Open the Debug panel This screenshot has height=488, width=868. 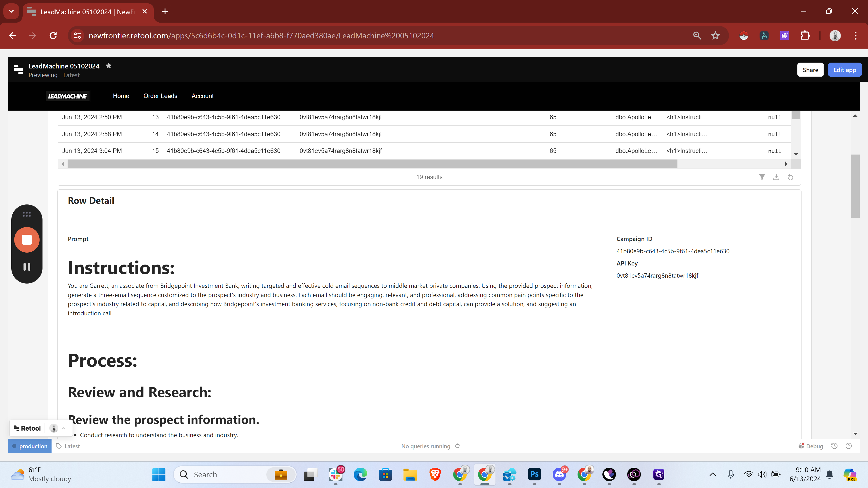pos(811,446)
